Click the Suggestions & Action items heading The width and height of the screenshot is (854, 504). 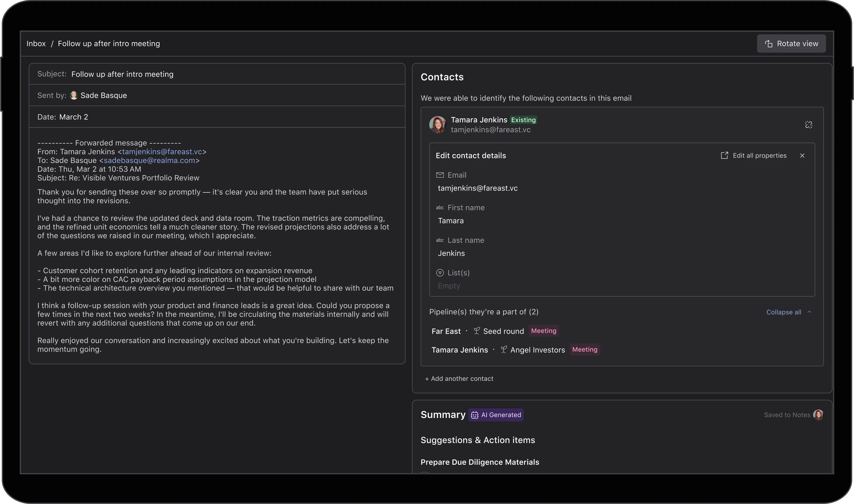pos(478,440)
